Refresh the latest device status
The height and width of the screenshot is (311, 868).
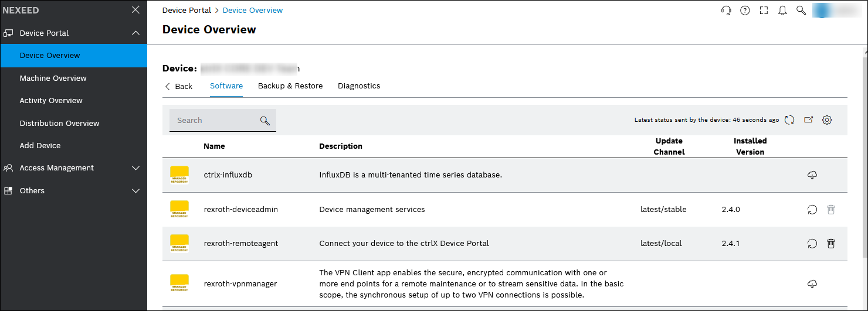point(789,120)
